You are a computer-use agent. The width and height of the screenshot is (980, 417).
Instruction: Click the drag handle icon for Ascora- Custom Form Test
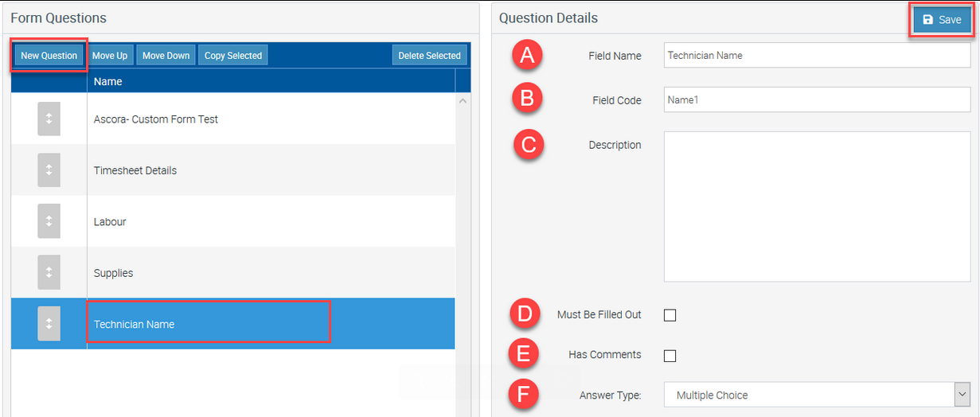(x=49, y=119)
